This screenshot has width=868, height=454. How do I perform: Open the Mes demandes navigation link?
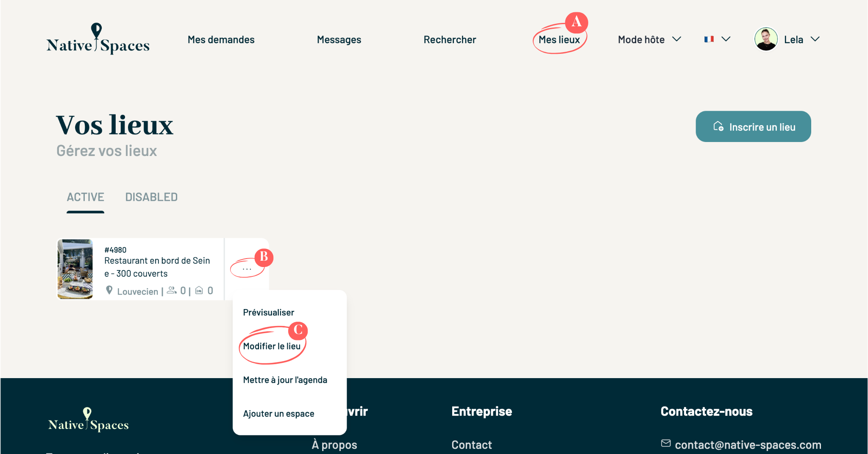coord(221,39)
